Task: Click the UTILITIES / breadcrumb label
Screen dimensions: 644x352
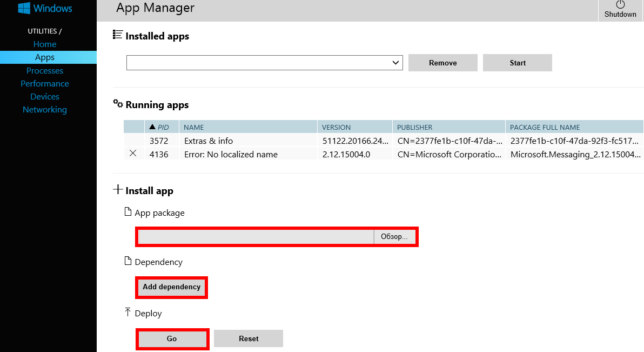Action: 45,31
